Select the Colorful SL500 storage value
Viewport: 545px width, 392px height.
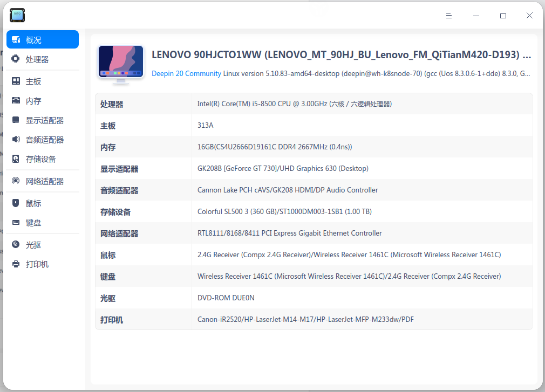coord(284,211)
